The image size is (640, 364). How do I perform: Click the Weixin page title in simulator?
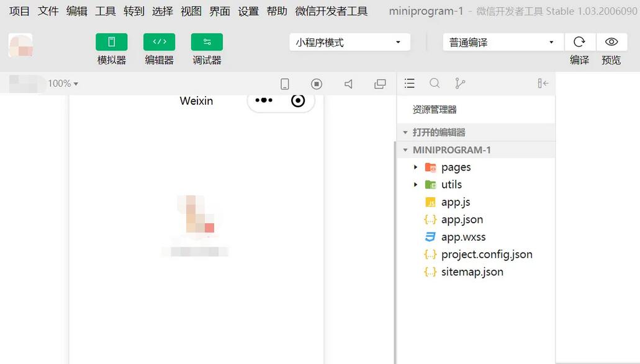[196, 100]
